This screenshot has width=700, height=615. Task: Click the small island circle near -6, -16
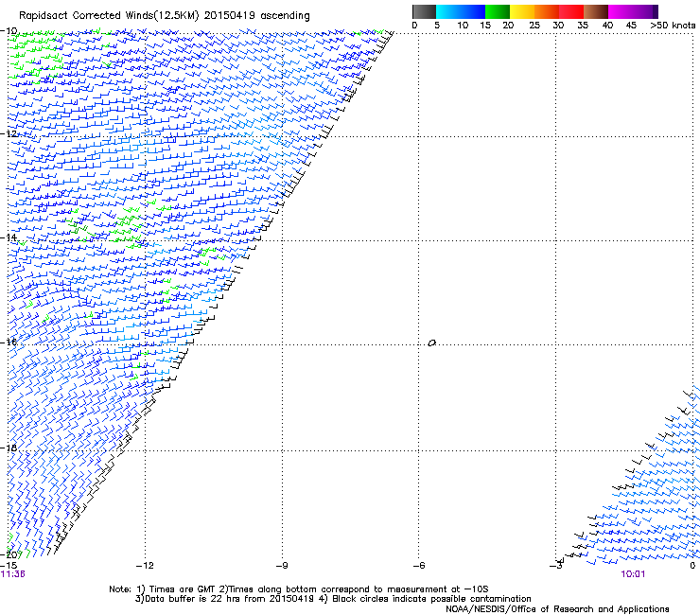[x=431, y=343]
